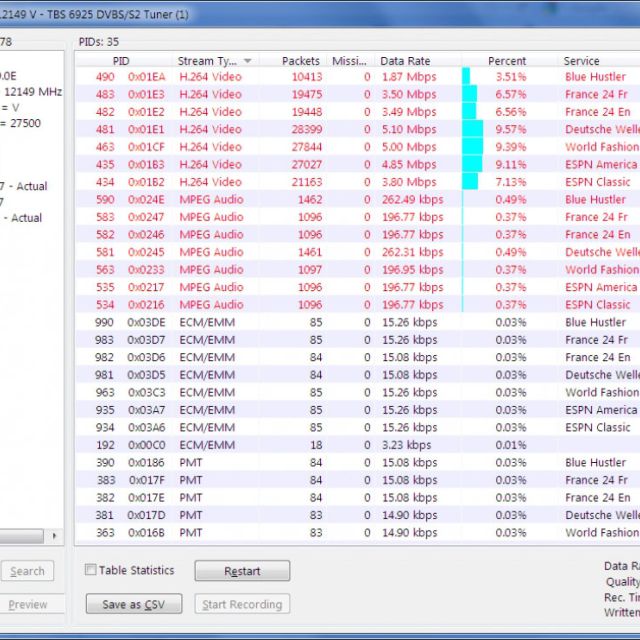Click the Percent column header
The image size is (640, 640).
point(506,61)
